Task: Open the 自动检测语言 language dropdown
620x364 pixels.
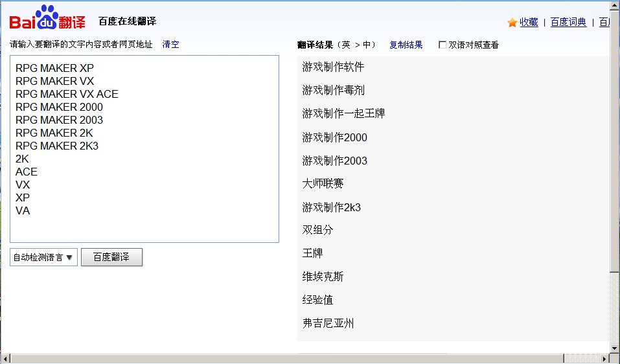Action: coord(43,257)
